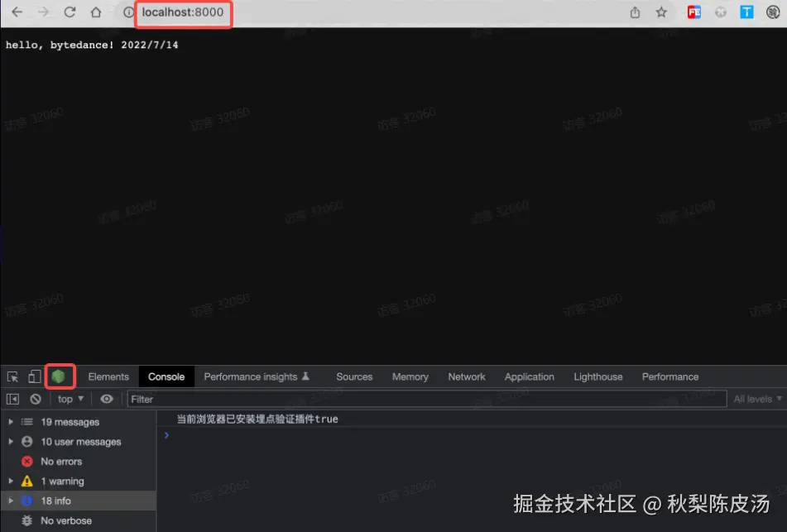787x532 pixels.
Task: View site info icon beside the address
Action: coord(128,12)
